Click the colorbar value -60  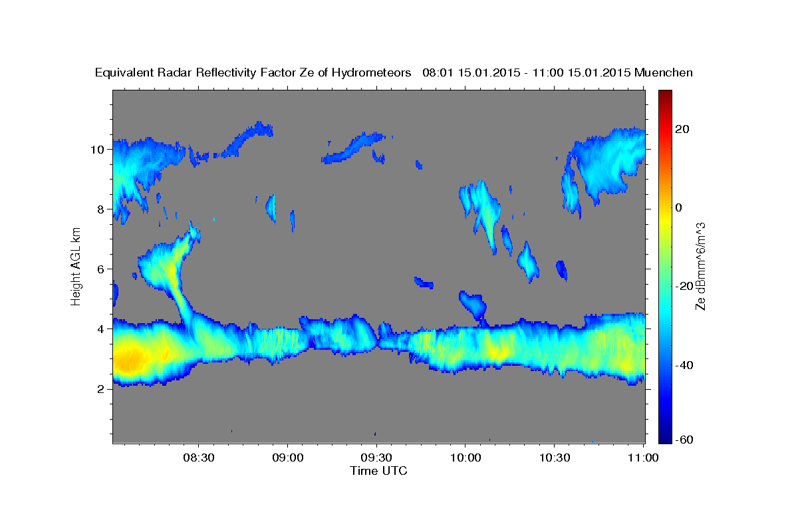click(x=685, y=440)
